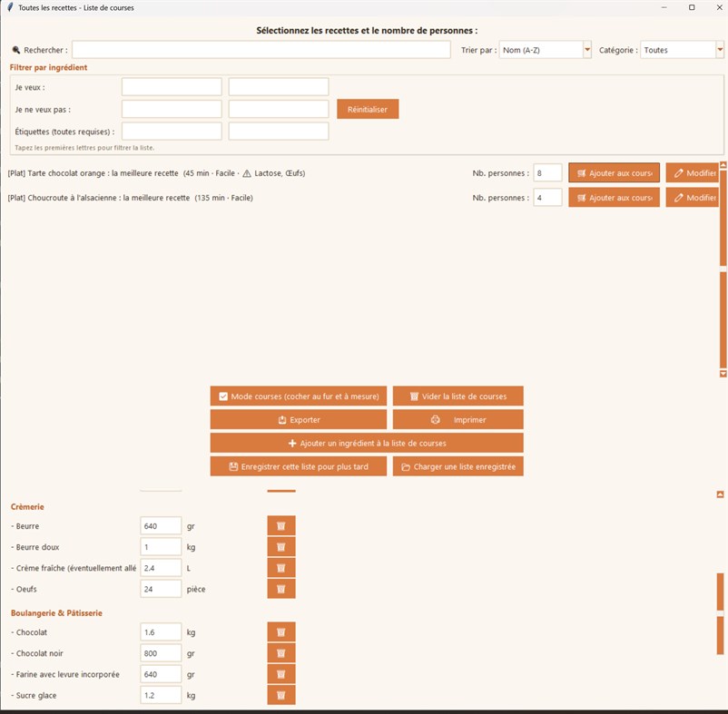The image size is (728, 714).
Task: Click the Boulangerie & Pâtisserie heading
Action: (x=56, y=613)
